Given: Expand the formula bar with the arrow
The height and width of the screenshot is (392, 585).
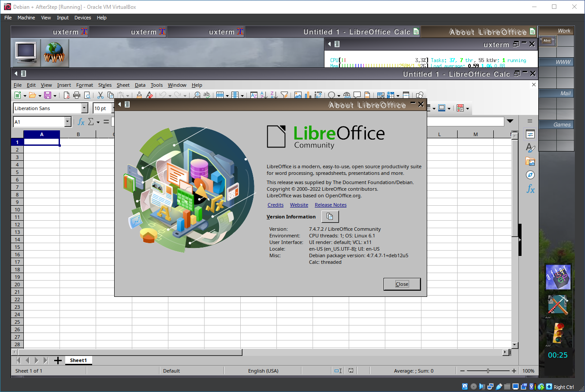Looking at the screenshot, I should point(510,122).
